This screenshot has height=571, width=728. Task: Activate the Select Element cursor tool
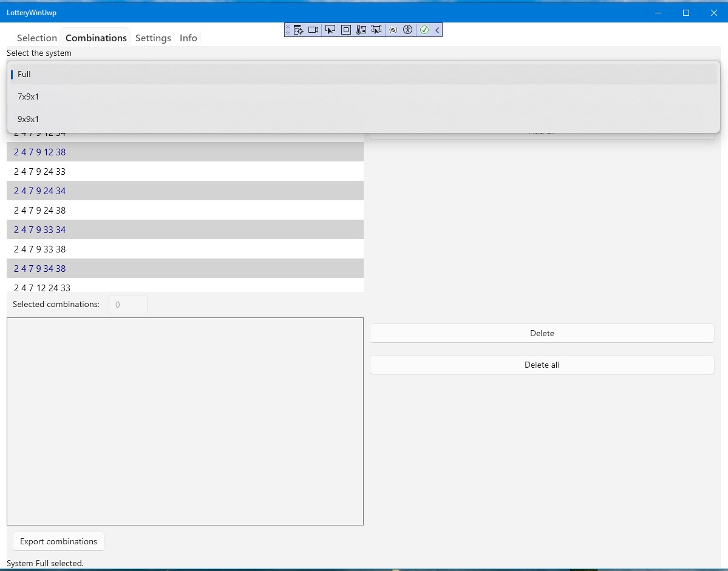point(330,30)
